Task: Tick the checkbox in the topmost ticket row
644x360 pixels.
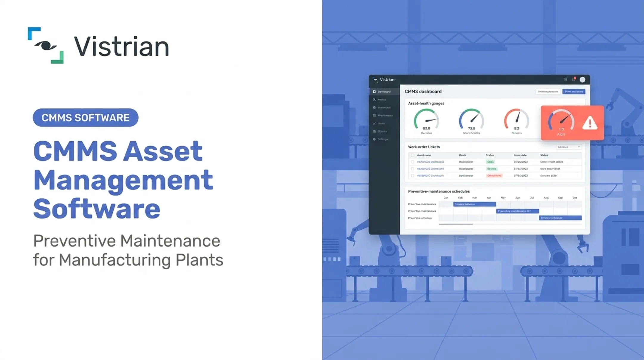Action: point(412,162)
